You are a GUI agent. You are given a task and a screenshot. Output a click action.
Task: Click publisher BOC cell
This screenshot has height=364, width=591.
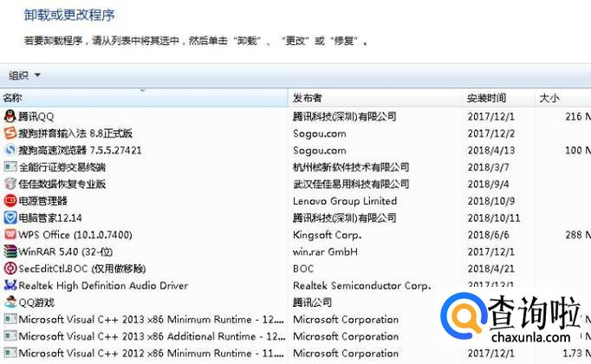pyautogui.click(x=303, y=269)
